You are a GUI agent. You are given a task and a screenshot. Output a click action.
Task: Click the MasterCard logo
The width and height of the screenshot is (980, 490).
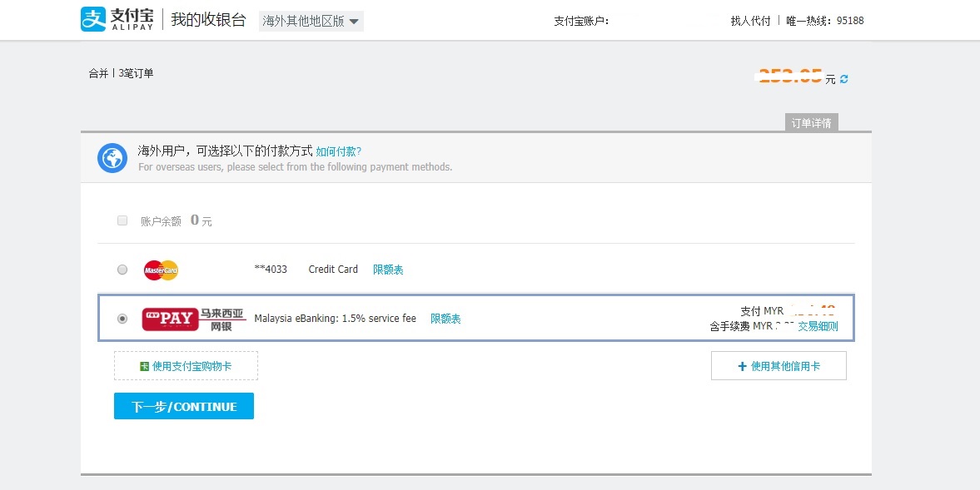pyautogui.click(x=161, y=270)
